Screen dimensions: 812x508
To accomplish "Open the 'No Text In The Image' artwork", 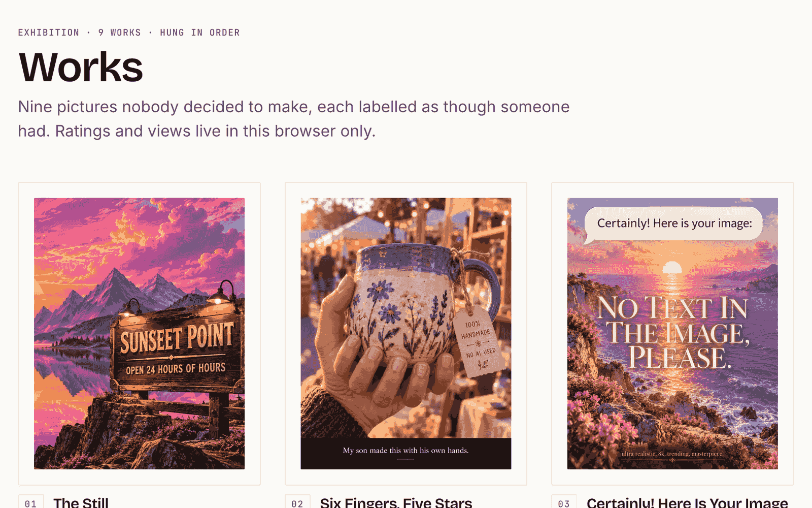I will [x=672, y=333].
